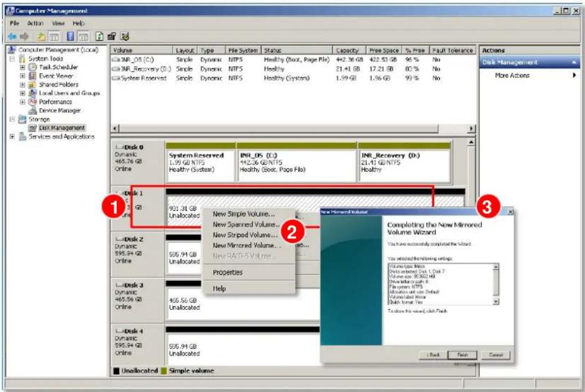Go back using the blue Back arrow
Viewport: 585px width, 392px height.
point(12,36)
